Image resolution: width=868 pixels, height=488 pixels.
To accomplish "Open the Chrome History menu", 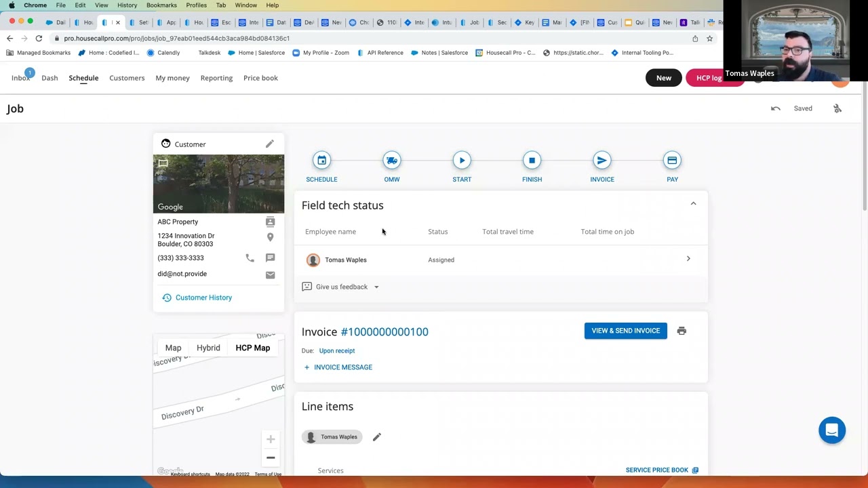I will point(127,5).
